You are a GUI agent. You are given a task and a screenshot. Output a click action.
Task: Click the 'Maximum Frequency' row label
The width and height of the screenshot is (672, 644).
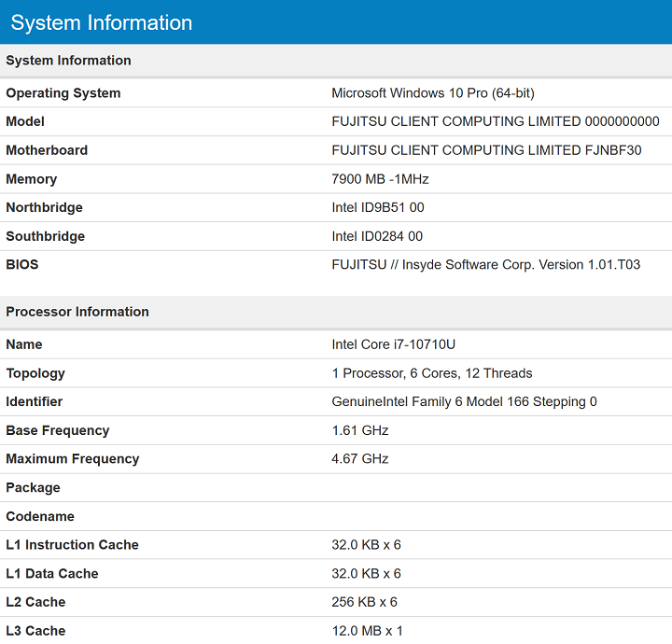click(x=73, y=459)
